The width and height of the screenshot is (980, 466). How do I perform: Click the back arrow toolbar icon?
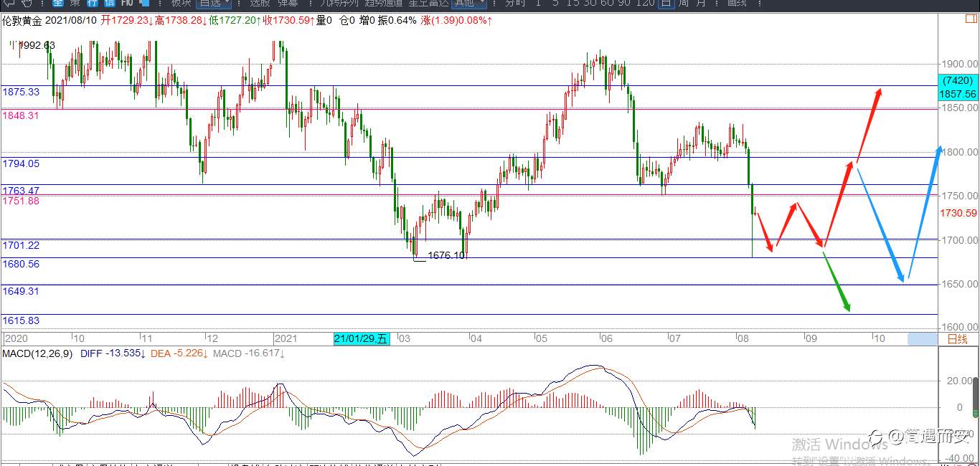click(9, 3)
